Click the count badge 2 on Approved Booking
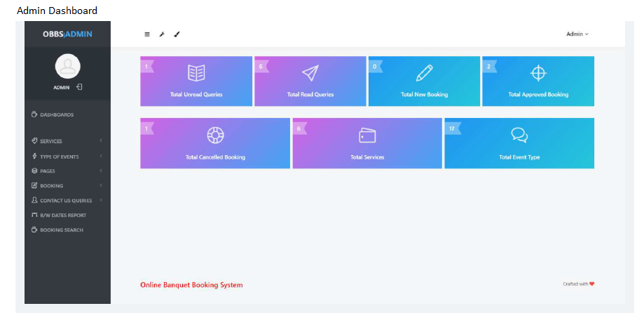644x313 pixels. (x=489, y=66)
